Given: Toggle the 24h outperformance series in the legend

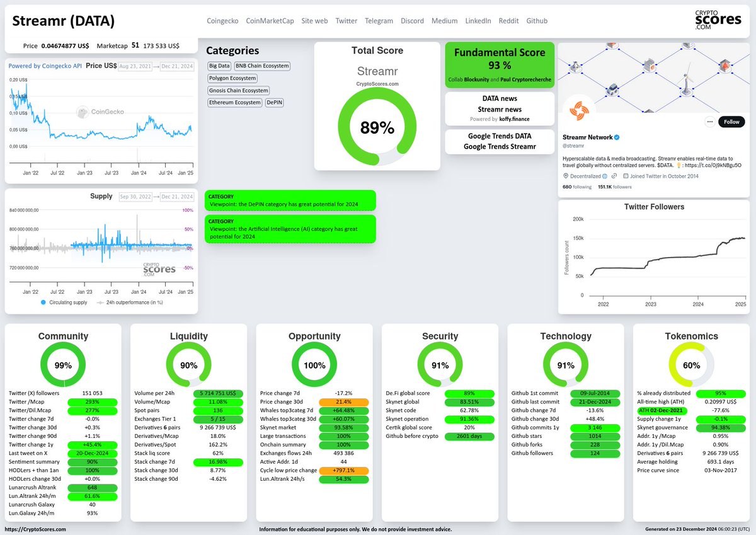Looking at the screenshot, I should click(130, 302).
